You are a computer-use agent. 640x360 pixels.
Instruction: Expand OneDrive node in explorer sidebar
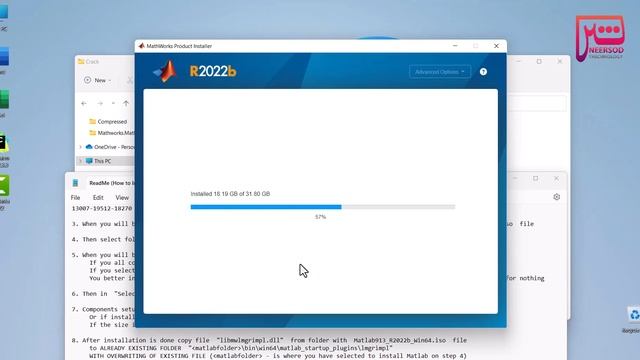[x=80, y=147]
